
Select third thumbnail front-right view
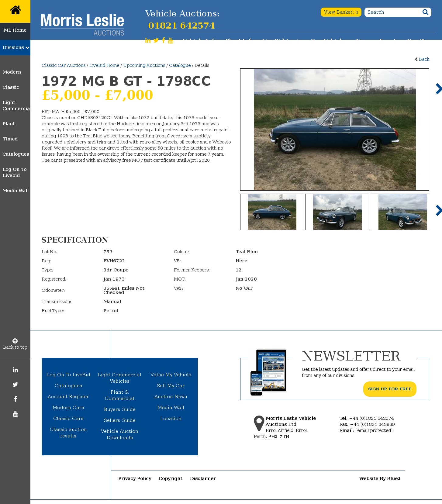400,212
